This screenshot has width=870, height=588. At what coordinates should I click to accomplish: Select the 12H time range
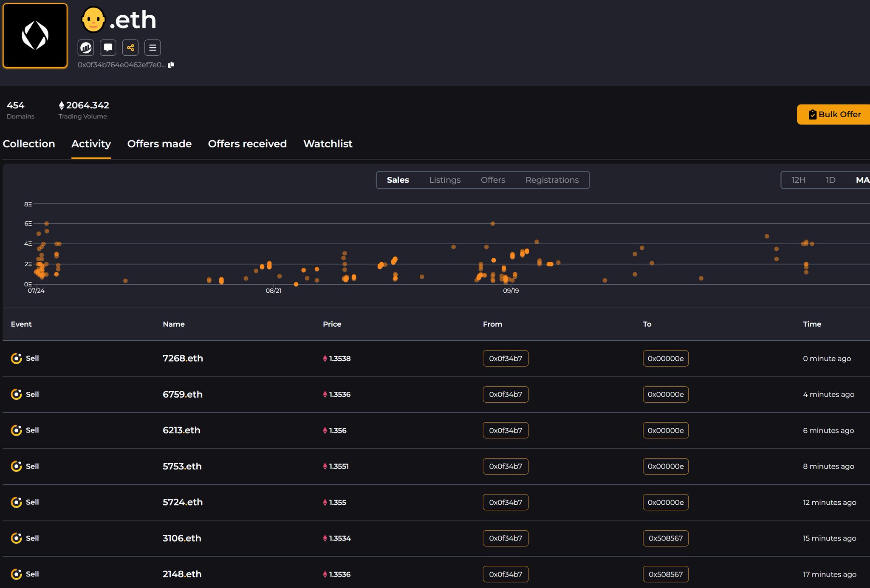point(798,180)
